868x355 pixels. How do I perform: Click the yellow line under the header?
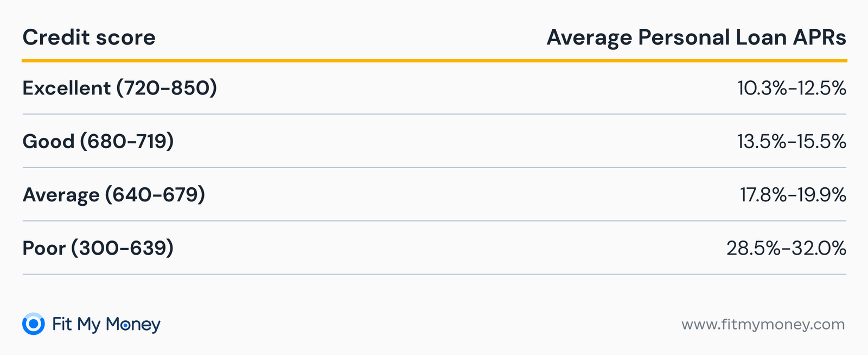pos(434,60)
